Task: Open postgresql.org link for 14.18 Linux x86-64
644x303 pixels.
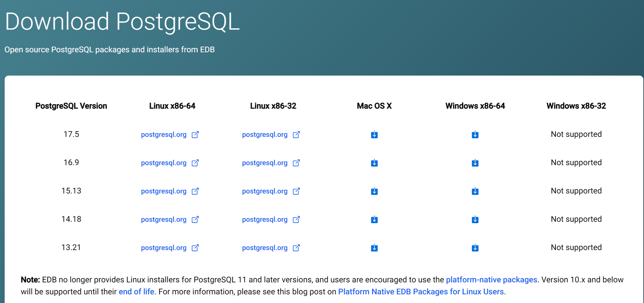Action: 170,219
